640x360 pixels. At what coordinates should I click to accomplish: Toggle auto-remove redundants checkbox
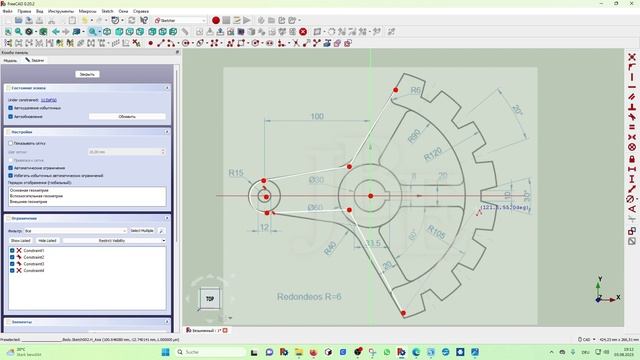[x=11, y=108]
